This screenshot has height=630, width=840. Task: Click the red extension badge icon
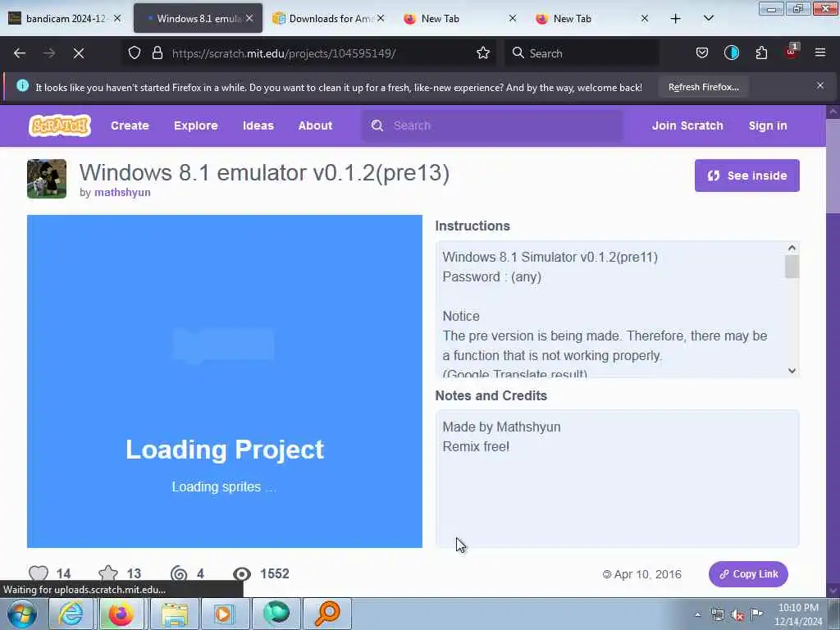[x=792, y=52]
